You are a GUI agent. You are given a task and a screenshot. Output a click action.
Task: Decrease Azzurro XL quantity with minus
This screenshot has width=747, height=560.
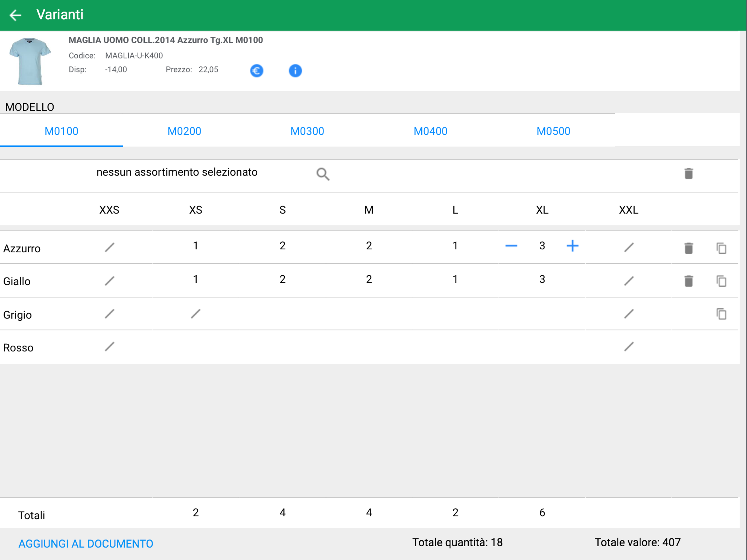coord(511,246)
